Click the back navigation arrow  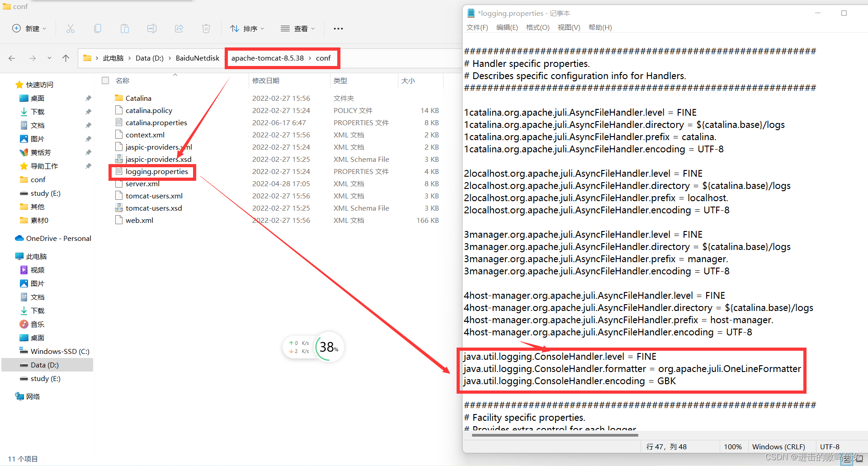click(x=12, y=58)
